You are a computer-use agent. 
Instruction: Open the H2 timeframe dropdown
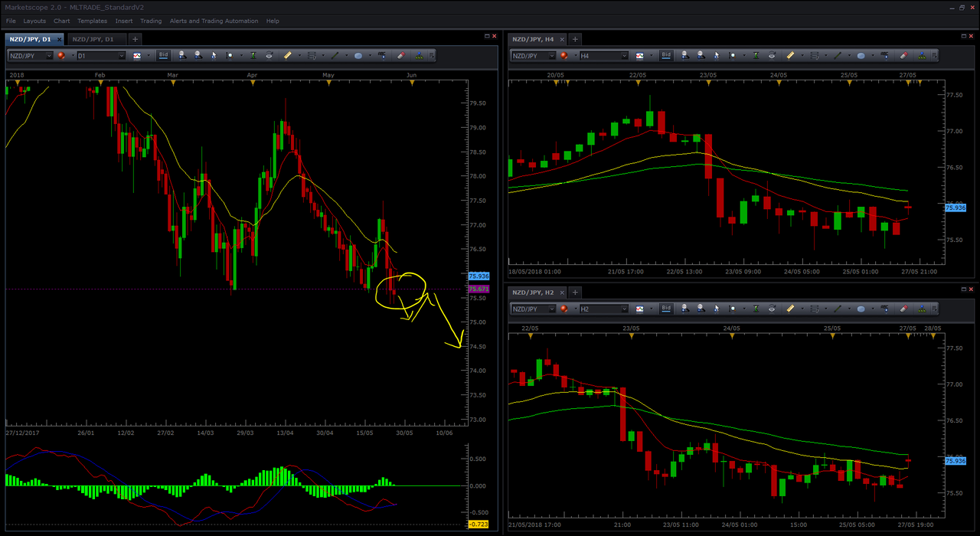pyautogui.click(x=603, y=309)
